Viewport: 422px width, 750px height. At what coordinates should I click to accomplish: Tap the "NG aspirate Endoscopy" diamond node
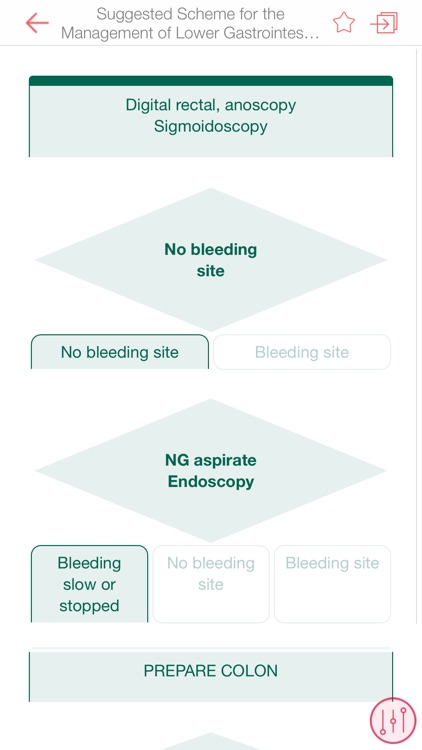(211, 471)
